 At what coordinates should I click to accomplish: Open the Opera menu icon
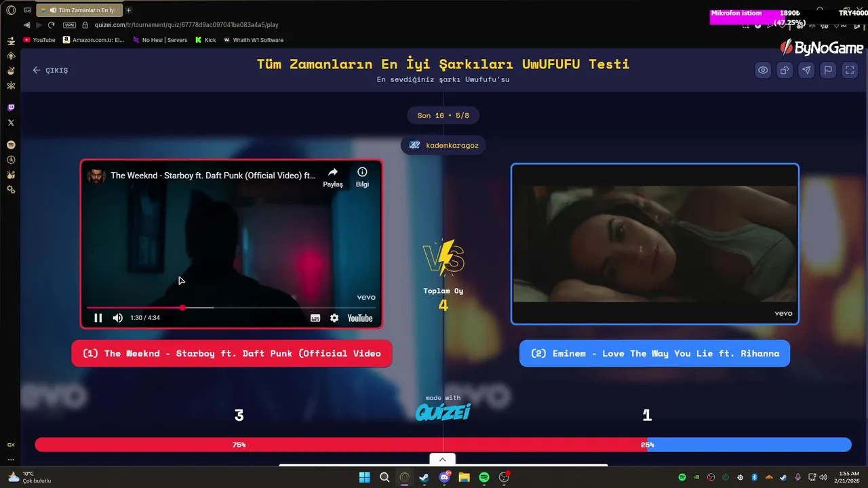[11, 10]
